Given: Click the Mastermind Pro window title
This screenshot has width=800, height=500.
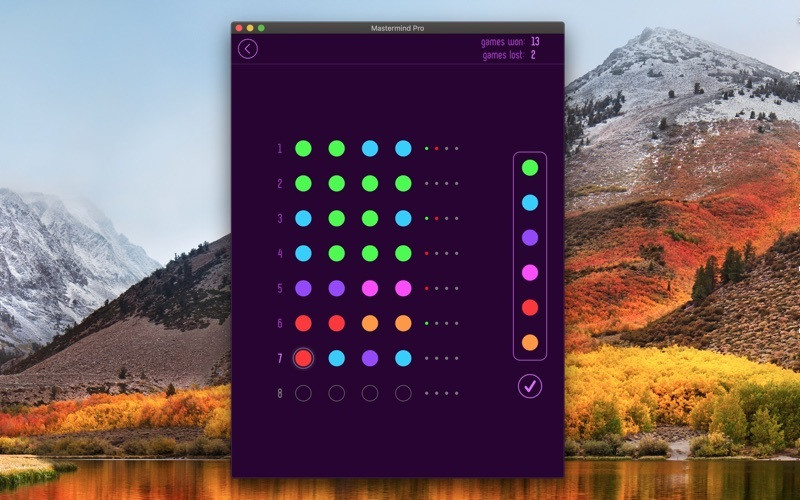Looking at the screenshot, I should pyautogui.click(x=397, y=28).
